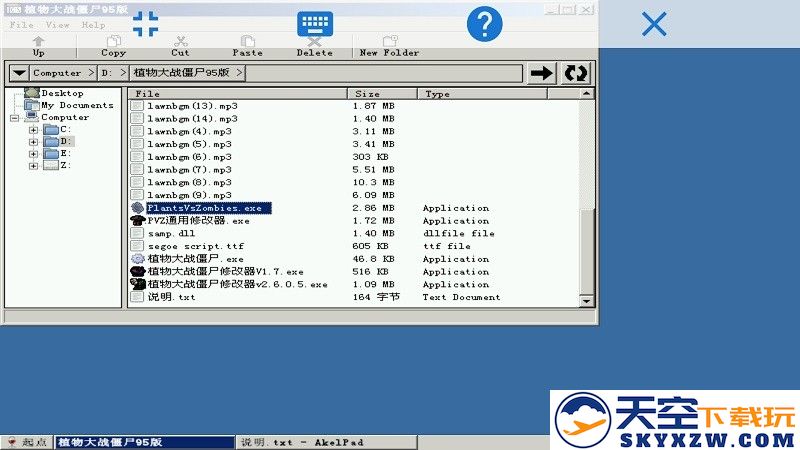The image size is (800, 450).
Task: Click the D: breadcrumb segment
Action: (106, 73)
